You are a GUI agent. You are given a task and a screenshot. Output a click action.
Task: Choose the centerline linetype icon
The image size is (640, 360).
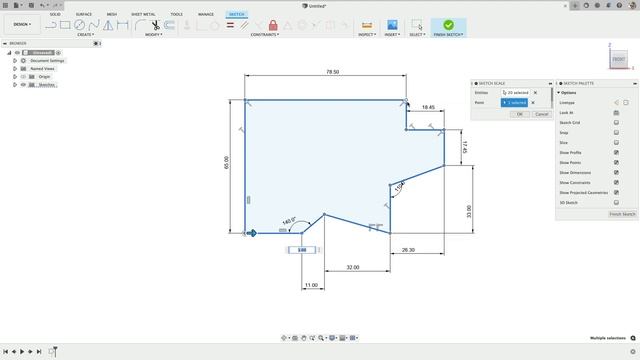point(626,102)
